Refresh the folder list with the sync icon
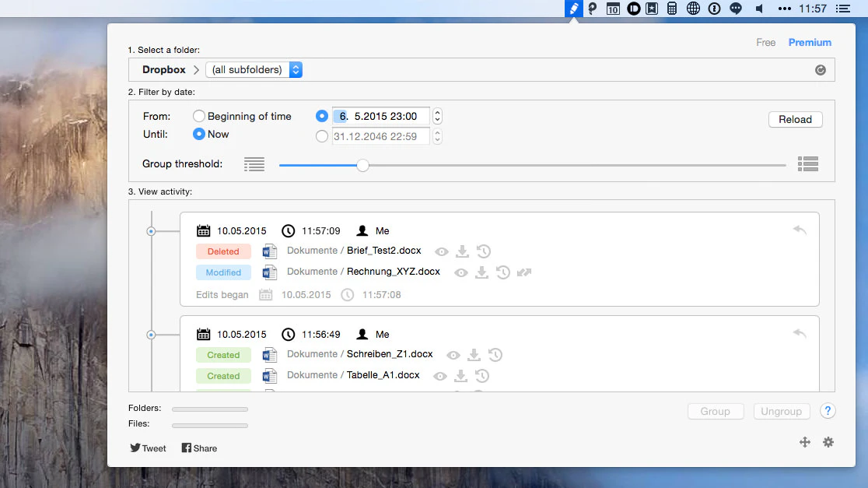This screenshot has width=868, height=488. tap(821, 70)
